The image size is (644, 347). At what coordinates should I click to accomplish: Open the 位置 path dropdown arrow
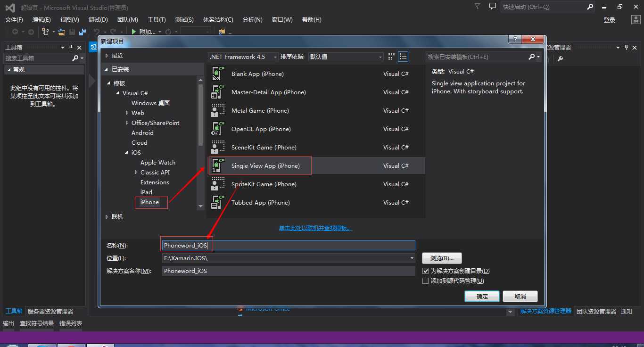click(412, 258)
